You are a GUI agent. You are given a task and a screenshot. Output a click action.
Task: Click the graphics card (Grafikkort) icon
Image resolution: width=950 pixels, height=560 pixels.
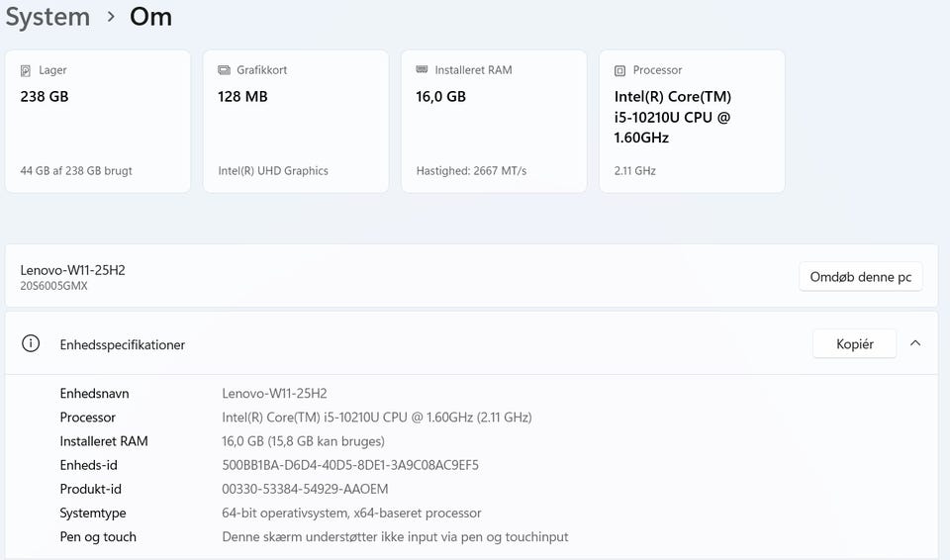225,71
